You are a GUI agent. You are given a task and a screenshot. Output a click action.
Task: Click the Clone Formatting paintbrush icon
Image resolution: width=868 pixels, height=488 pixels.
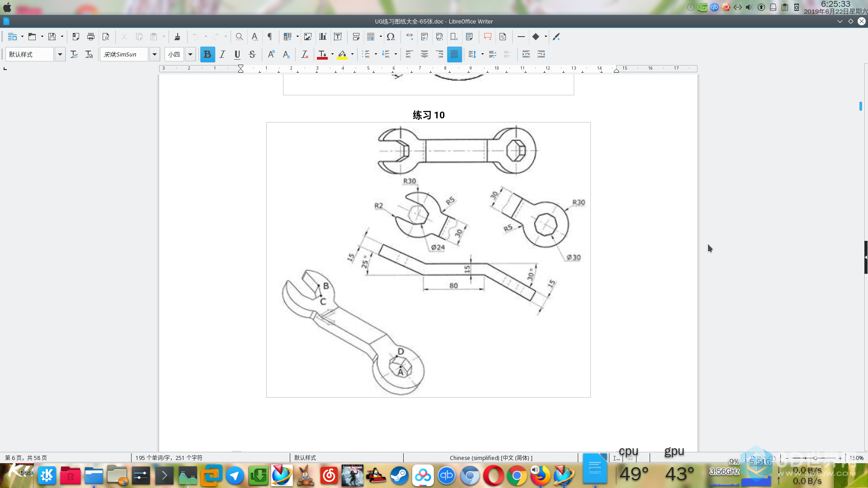point(177,37)
